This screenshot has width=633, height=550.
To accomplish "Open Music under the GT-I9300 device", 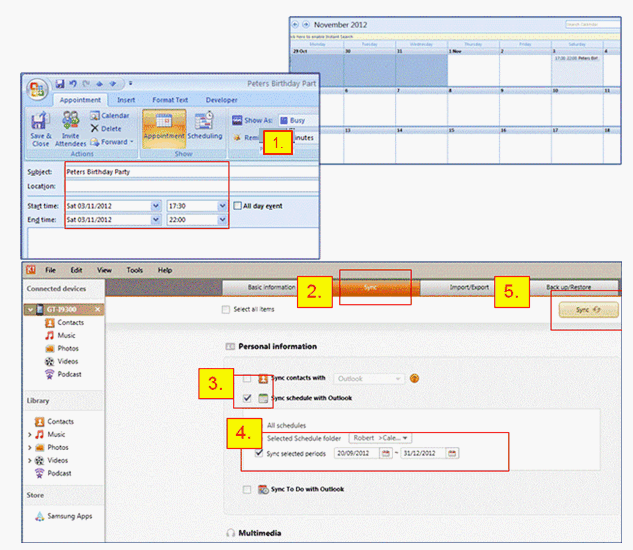I will pos(61,335).
